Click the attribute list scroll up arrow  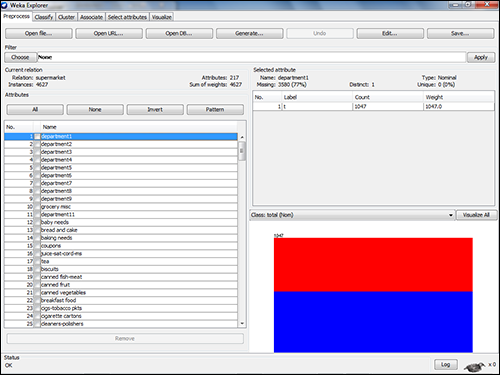pyautogui.click(x=242, y=137)
